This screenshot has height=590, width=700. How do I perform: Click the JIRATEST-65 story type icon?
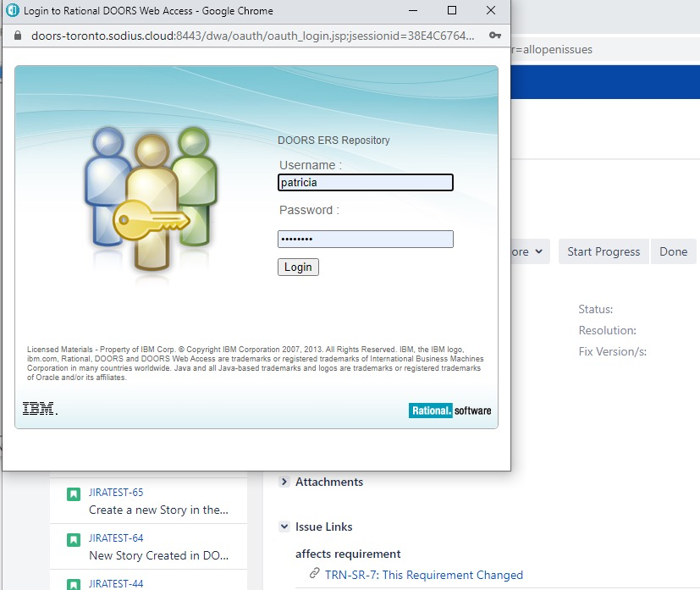[x=74, y=494]
